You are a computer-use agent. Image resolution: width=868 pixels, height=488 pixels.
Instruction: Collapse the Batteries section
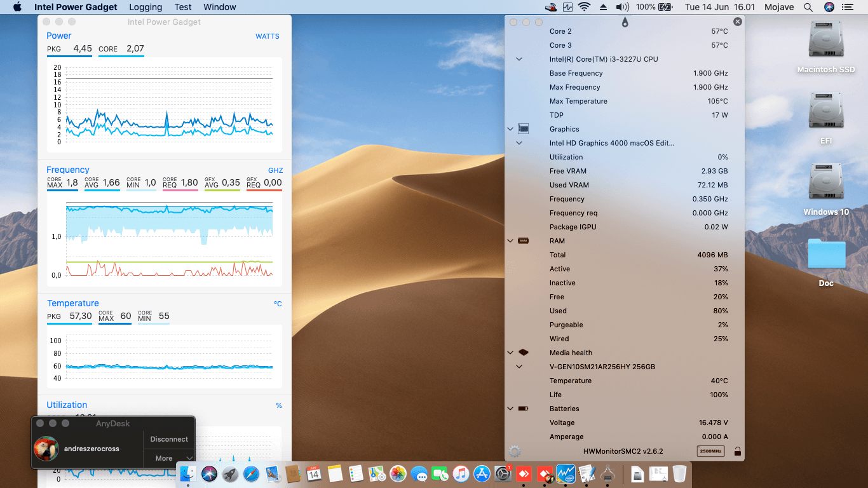click(x=510, y=409)
